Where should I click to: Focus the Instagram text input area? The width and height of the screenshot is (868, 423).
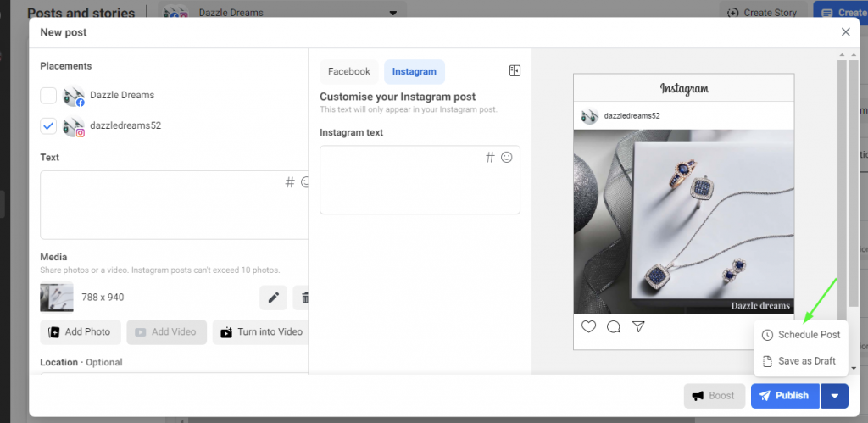pos(420,180)
